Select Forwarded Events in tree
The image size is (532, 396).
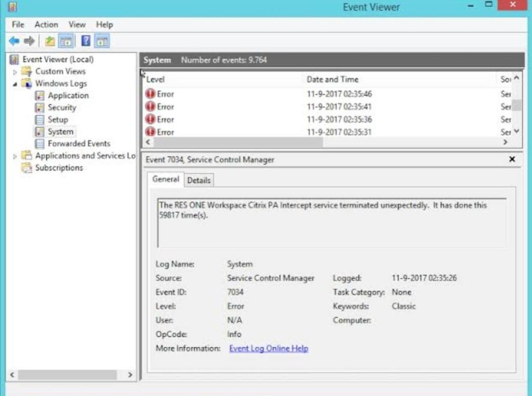[x=78, y=143]
